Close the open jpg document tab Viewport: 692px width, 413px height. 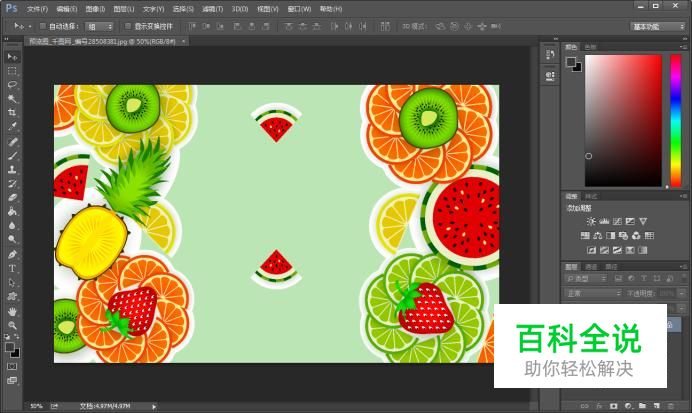click(183, 41)
